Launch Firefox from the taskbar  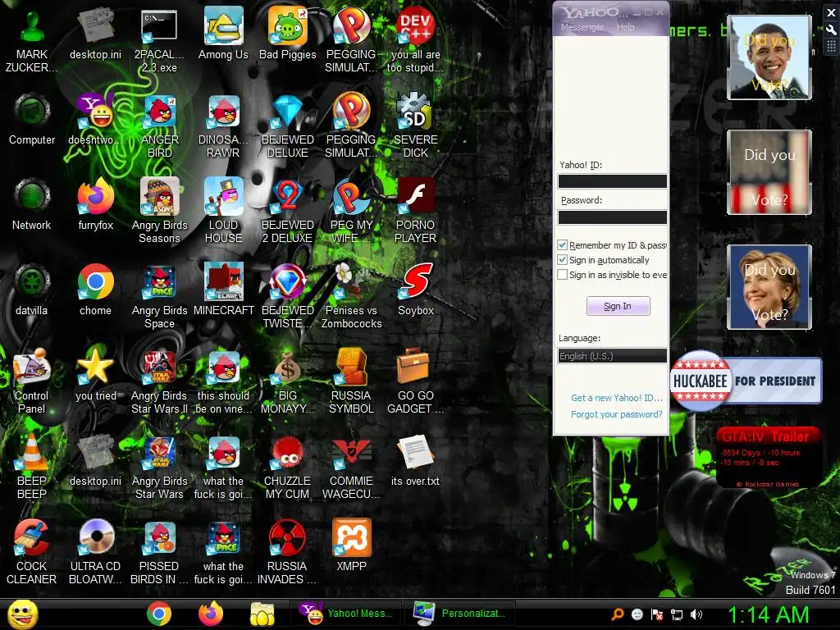coord(211,614)
